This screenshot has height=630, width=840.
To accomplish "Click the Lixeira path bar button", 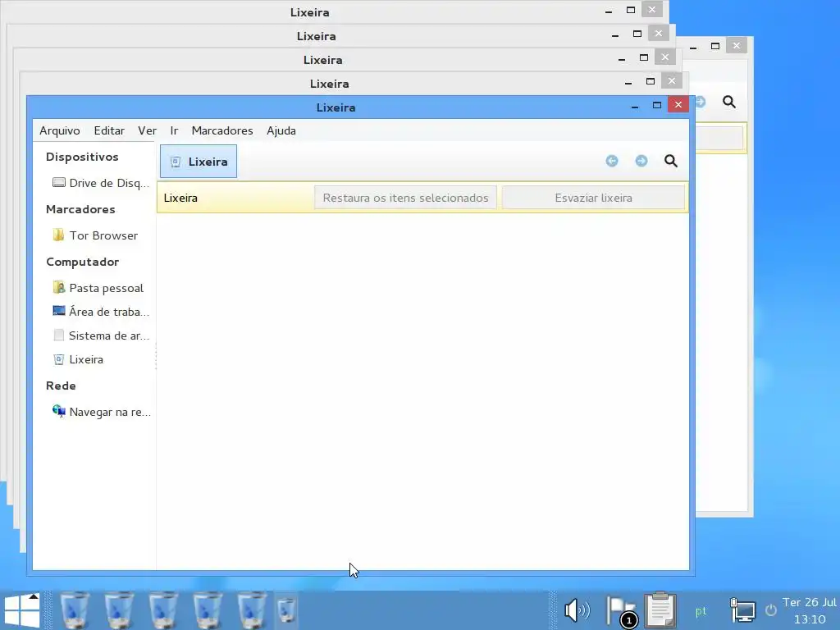I will pos(199,162).
